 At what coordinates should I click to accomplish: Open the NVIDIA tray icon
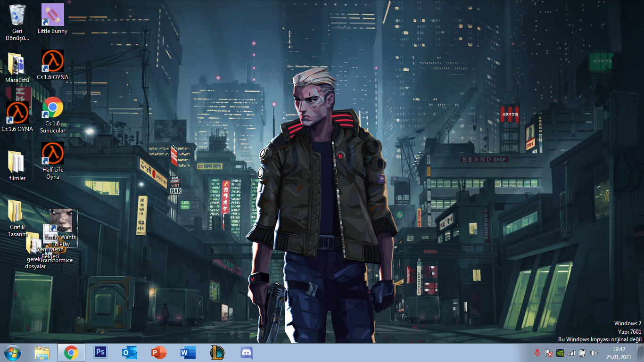pyautogui.click(x=560, y=353)
